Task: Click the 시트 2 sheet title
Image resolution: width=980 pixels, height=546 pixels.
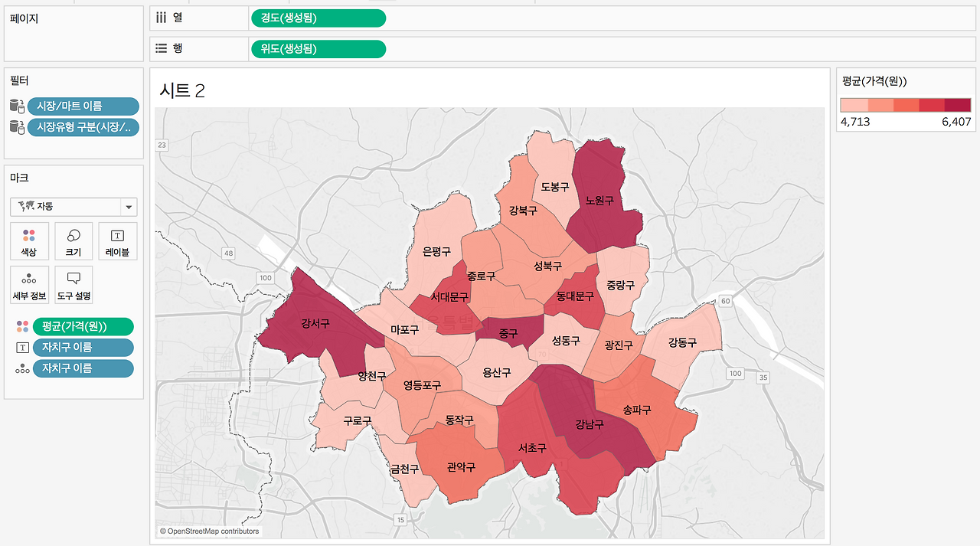Action: tap(181, 90)
